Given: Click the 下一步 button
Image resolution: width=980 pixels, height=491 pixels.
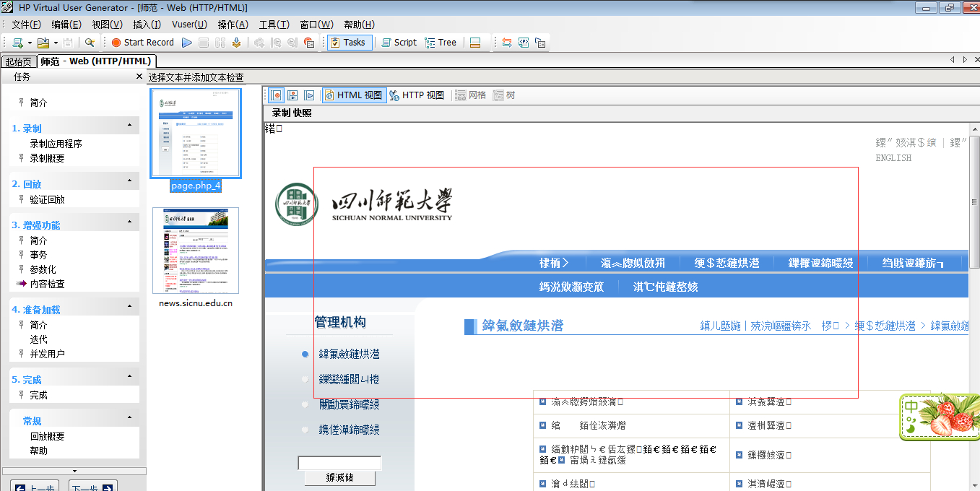Looking at the screenshot, I should click(93, 487).
